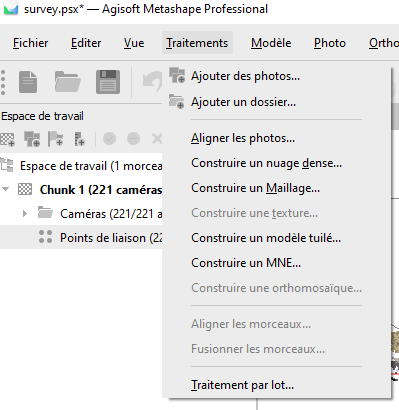
Task: Click the Add marker flag icon
Action: [x=55, y=139]
